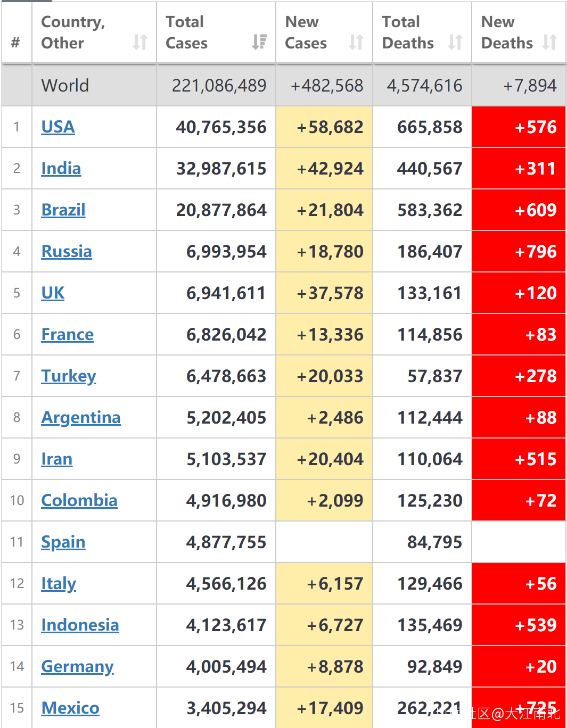Click the Brazil link
The width and height of the screenshot is (567, 728).
tap(63, 210)
